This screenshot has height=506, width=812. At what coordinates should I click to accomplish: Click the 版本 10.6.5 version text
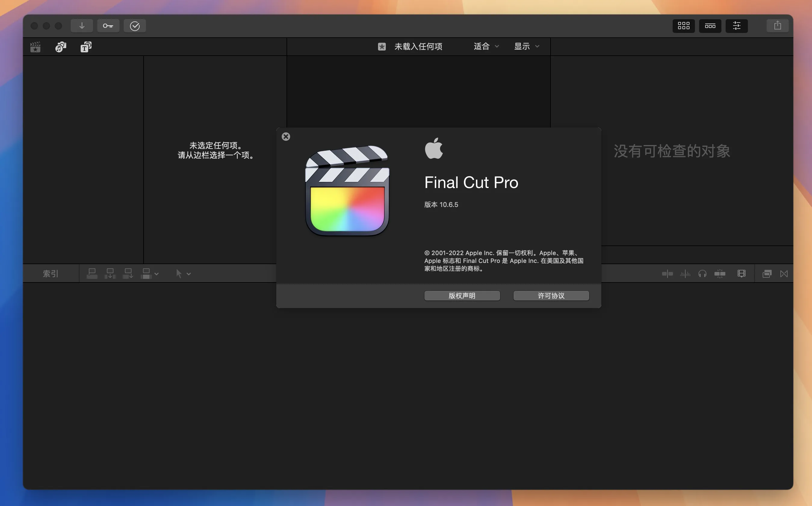click(441, 205)
